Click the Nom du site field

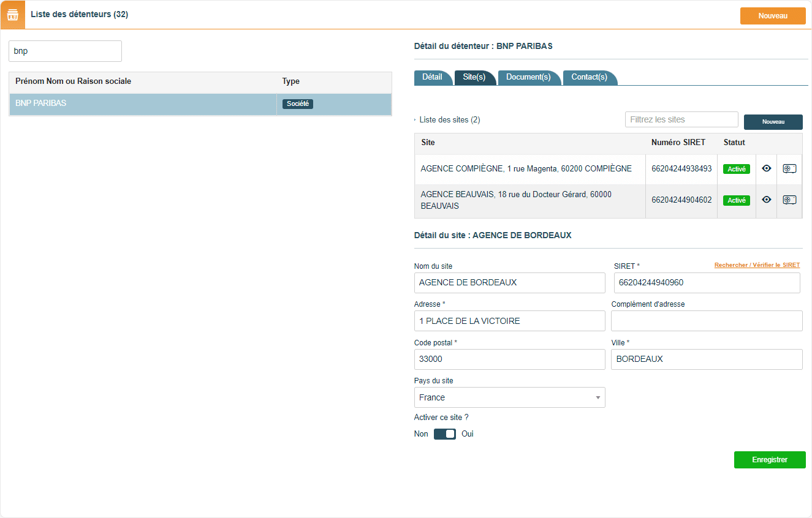pyautogui.click(x=510, y=283)
